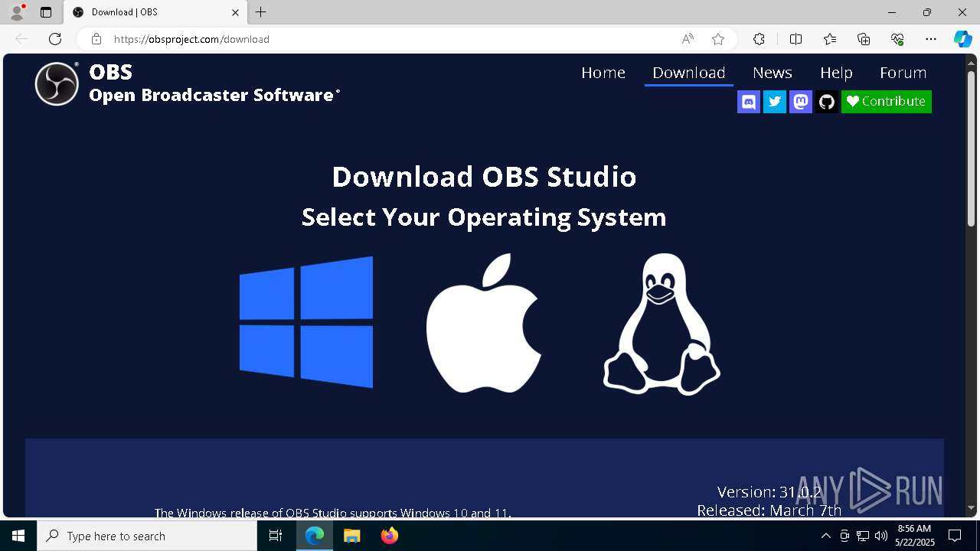This screenshot has width=980, height=551.
Task: Open the browser profile icon
Action: 16,12
